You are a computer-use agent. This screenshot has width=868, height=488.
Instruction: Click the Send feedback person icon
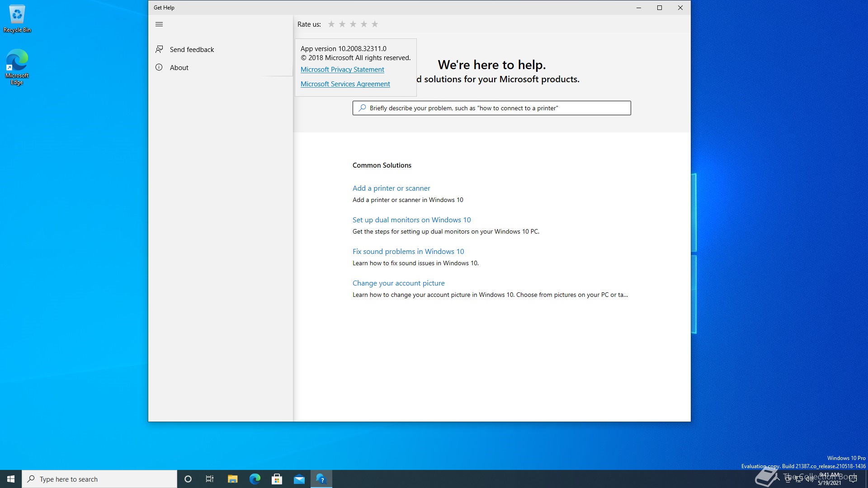[x=159, y=49]
